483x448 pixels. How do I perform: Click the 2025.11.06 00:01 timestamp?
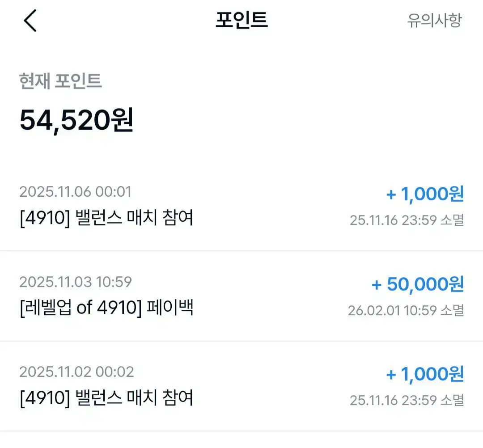tap(75, 192)
